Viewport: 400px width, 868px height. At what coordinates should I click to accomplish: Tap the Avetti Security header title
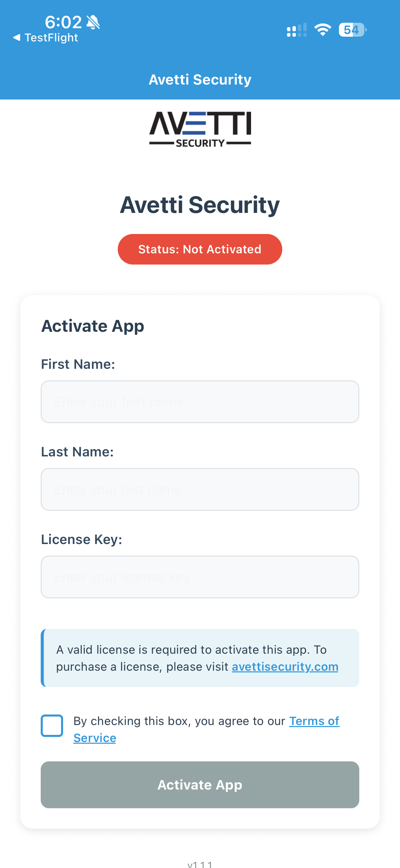tap(200, 80)
